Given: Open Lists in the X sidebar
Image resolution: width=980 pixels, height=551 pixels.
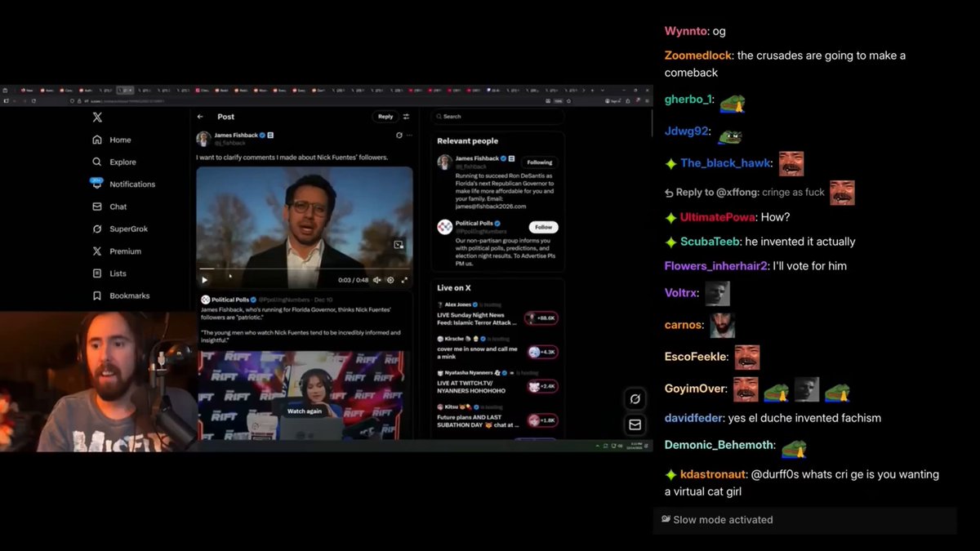Looking at the screenshot, I should 110,273.
